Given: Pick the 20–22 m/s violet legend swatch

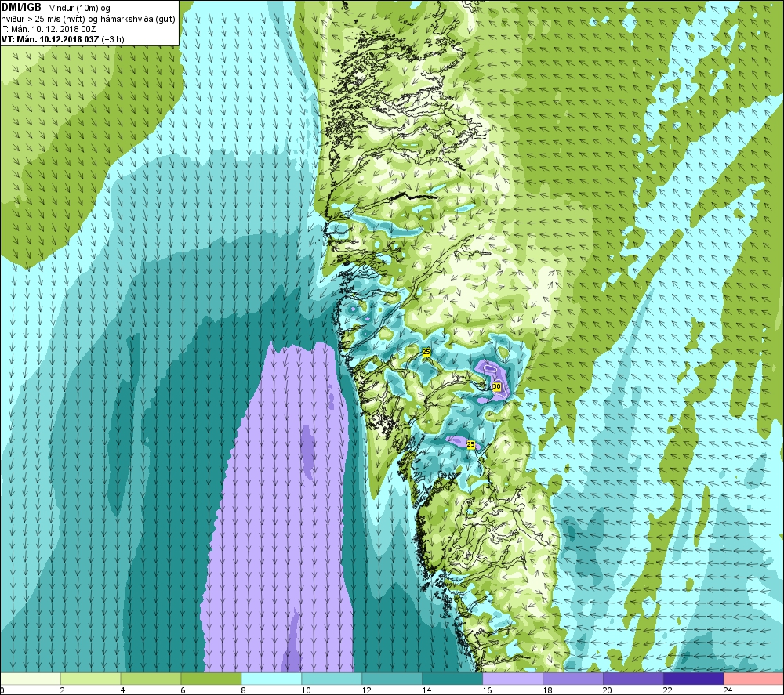Looking at the screenshot, I should click(x=633, y=679).
